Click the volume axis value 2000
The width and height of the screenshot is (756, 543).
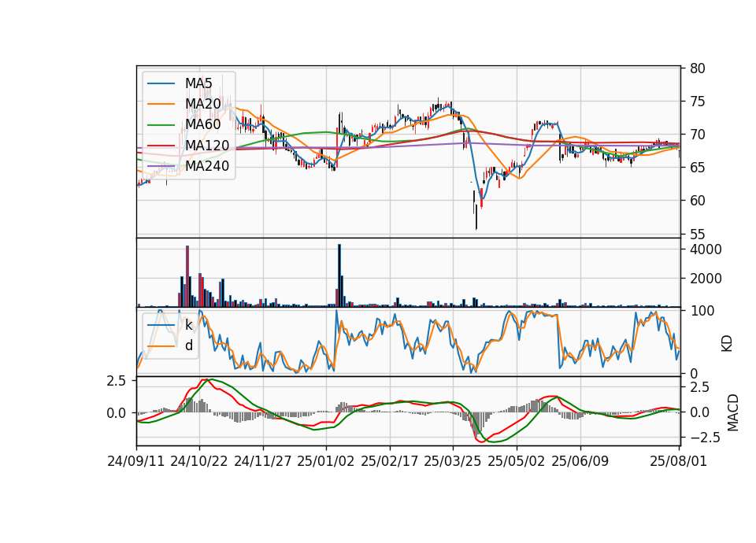click(x=706, y=279)
